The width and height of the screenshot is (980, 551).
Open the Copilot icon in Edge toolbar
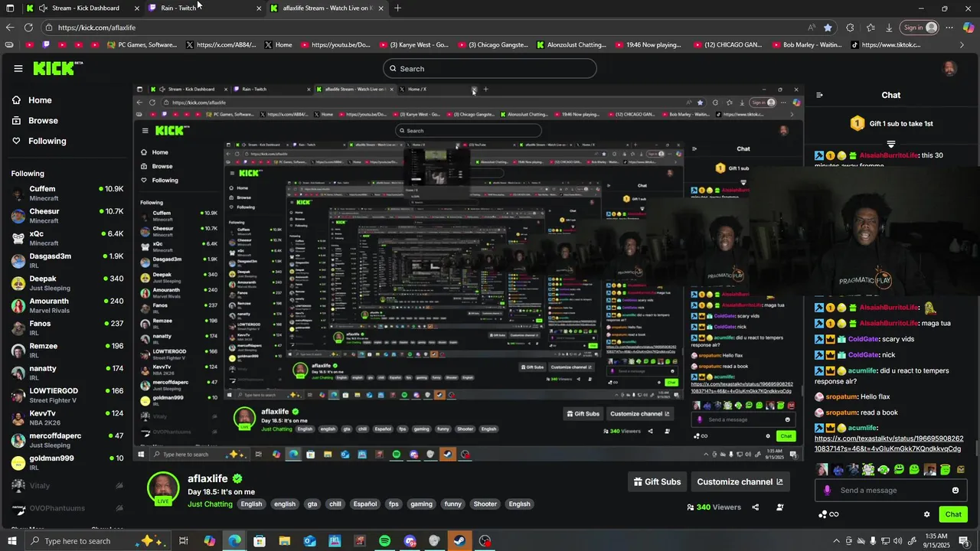[969, 28]
